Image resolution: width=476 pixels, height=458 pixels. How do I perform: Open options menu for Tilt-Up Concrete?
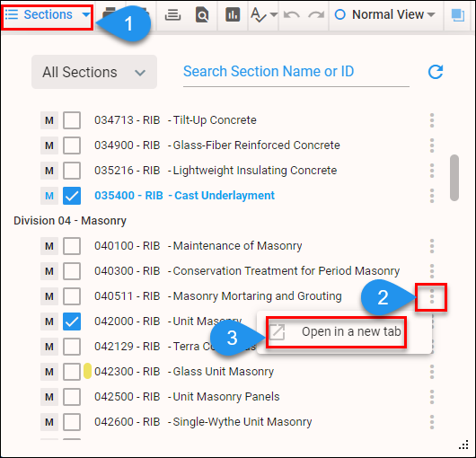click(432, 120)
